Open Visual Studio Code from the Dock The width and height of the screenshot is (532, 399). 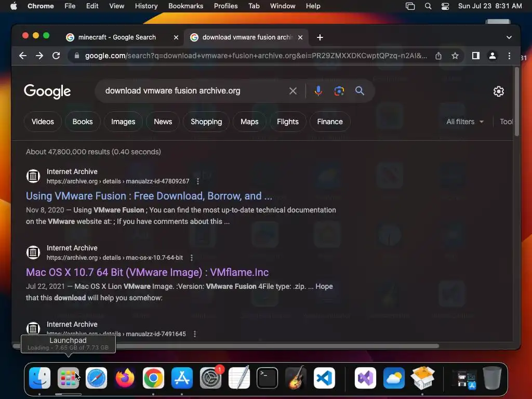tap(324, 378)
